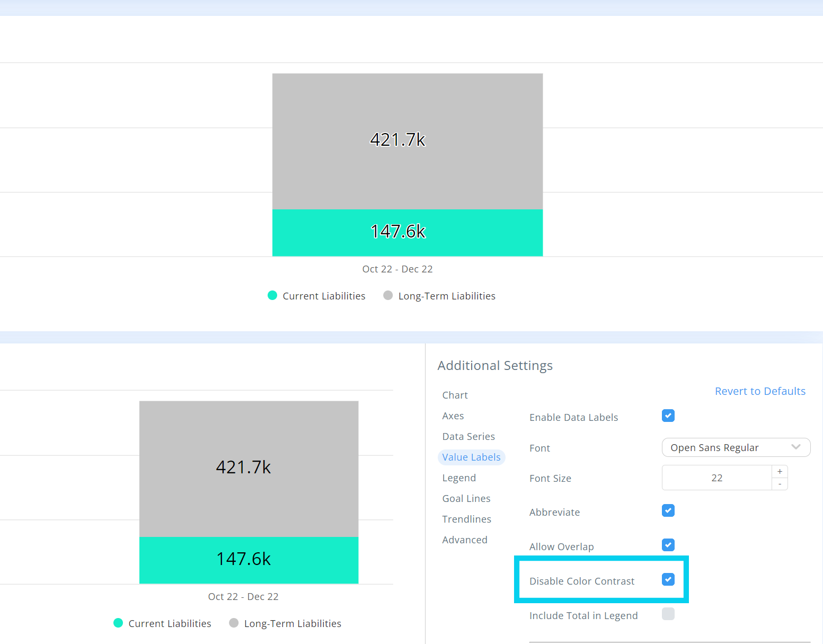Open the Legend settings section
The height and width of the screenshot is (644, 823).
(459, 478)
